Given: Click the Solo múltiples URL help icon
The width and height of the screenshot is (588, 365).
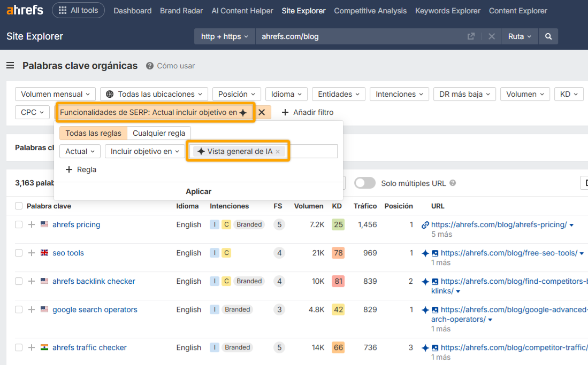Looking at the screenshot, I should pos(453,183).
